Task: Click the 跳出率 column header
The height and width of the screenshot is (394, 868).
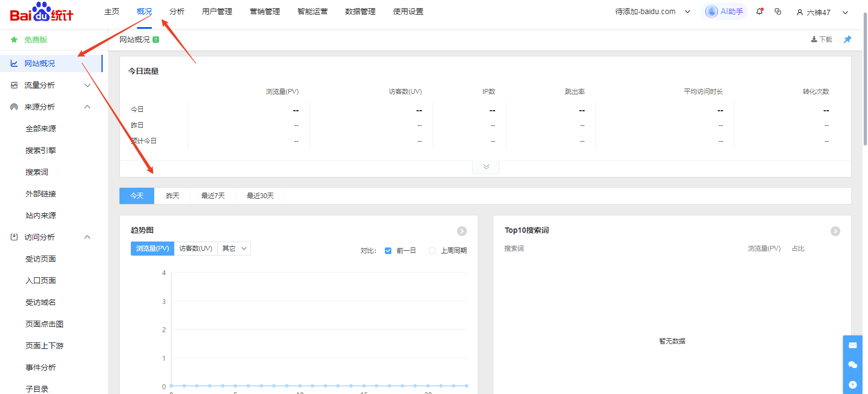Action: (x=575, y=92)
